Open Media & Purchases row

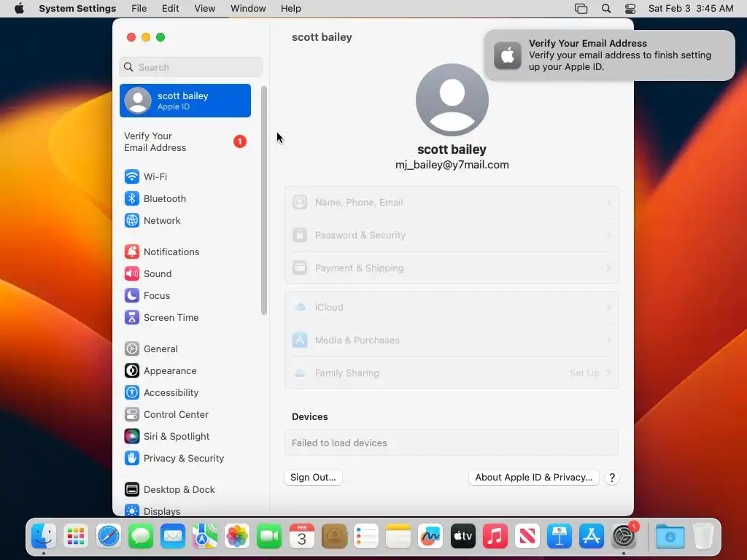452,341
